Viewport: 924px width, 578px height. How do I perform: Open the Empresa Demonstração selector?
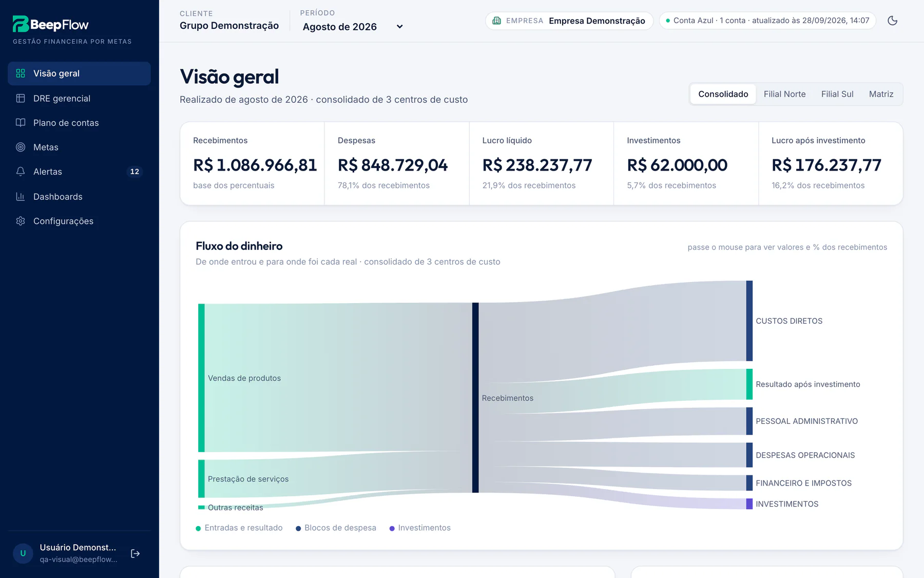click(x=569, y=21)
